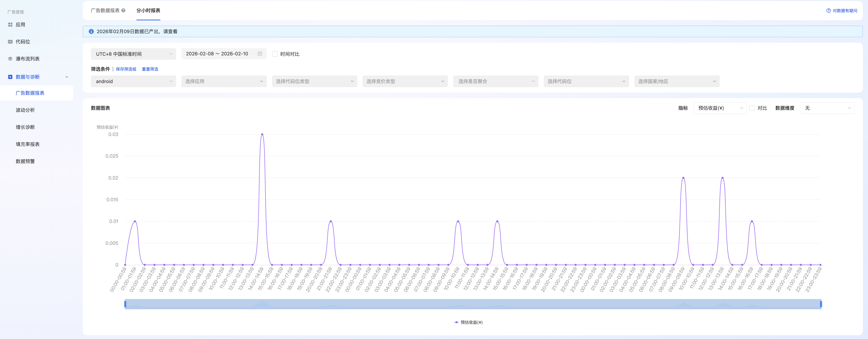Click the 数据与诊断 chart icon
Viewport: 868px width, 339px height.
coord(10,77)
